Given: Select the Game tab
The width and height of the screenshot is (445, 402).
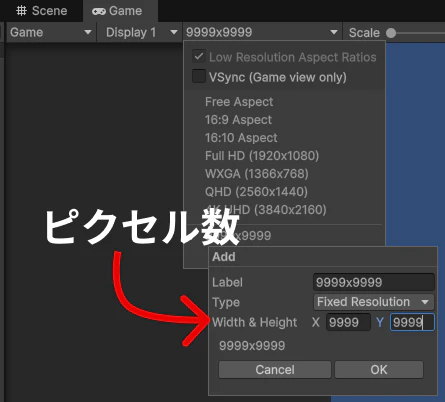Looking at the screenshot, I should pyautogui.click(x=117, y=11).
